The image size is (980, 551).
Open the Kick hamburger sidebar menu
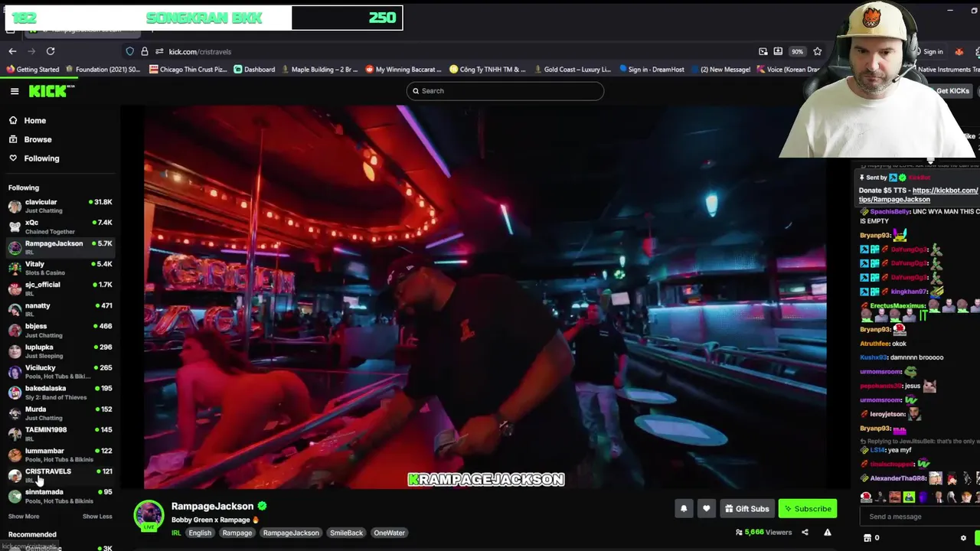[x=15, y=91]
